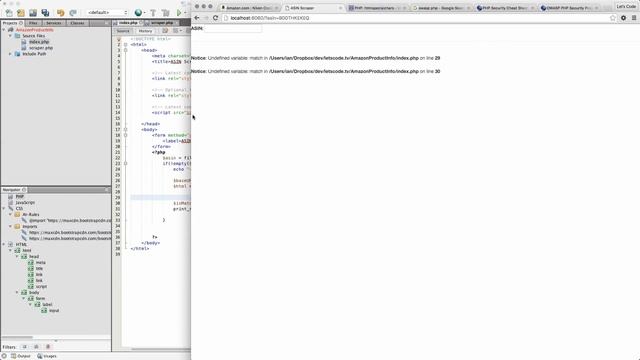Switch to the Projects tab
Viewport: 640px width, 360px height.
12,23
